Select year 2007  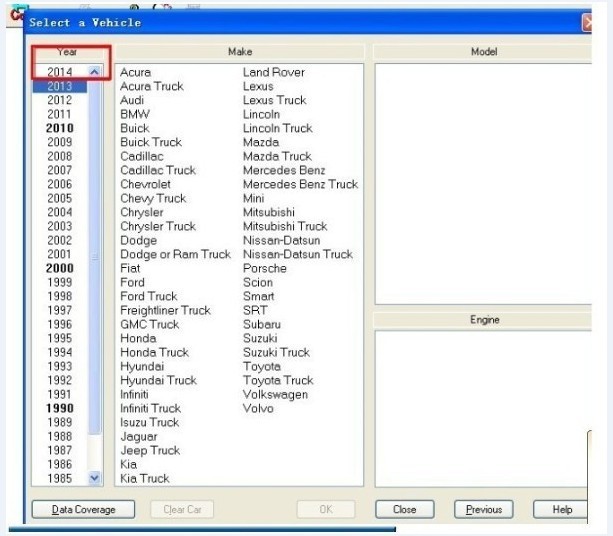tap(60, 170)
